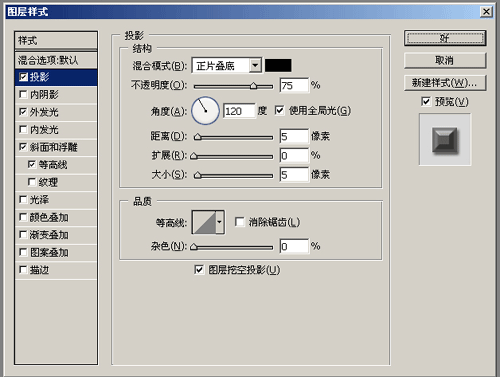Click the style preview thumbnail
The height and width of the screenshot is (377, 500).
click(445, 139)
